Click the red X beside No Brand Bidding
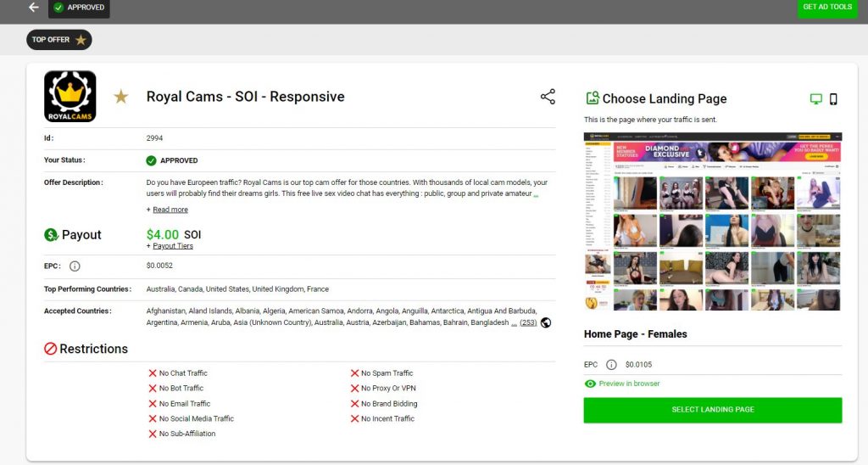 354,403
